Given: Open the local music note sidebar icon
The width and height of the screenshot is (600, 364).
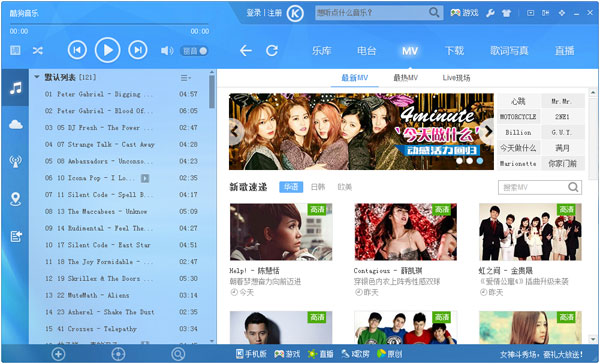Looking at the screenshot, I should tap(16, 88).
